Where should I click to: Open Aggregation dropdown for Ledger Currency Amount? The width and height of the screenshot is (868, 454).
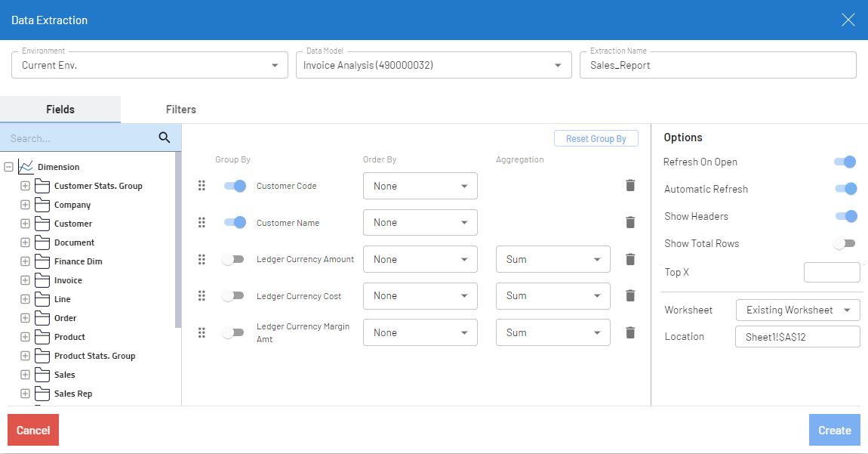[x=553, y=259]
